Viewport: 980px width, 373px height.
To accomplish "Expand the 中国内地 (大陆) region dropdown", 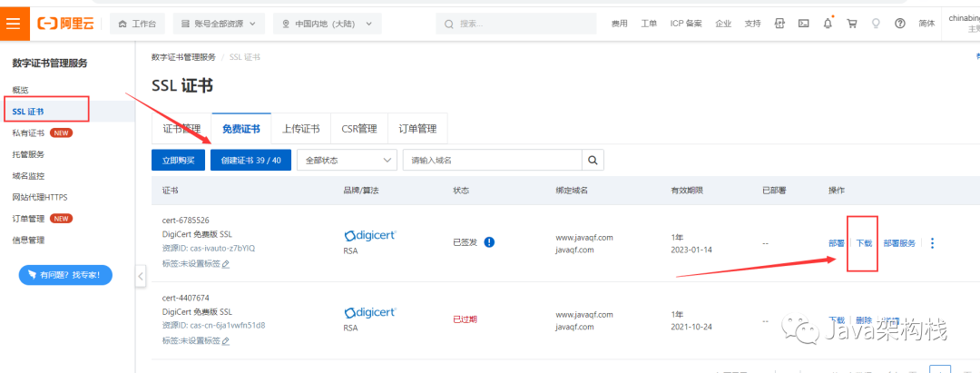I will 328,24.
